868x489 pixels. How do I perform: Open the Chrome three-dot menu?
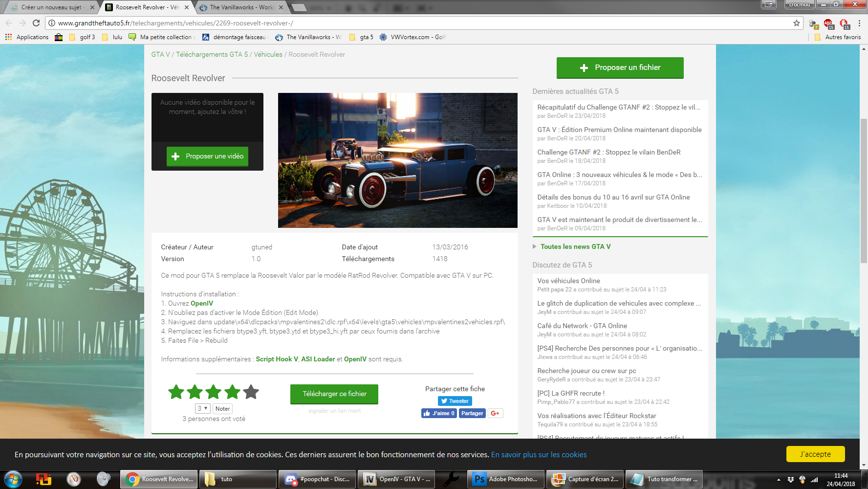[859, 23]
